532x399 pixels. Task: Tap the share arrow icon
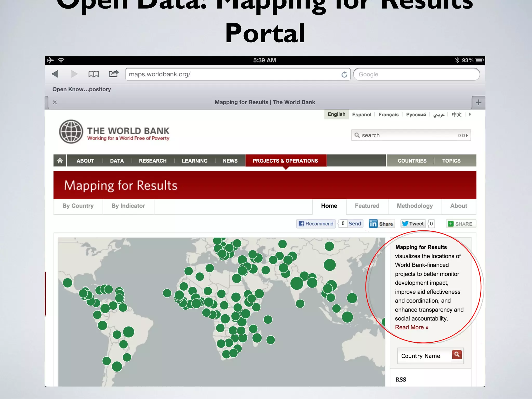click(114, 74)
